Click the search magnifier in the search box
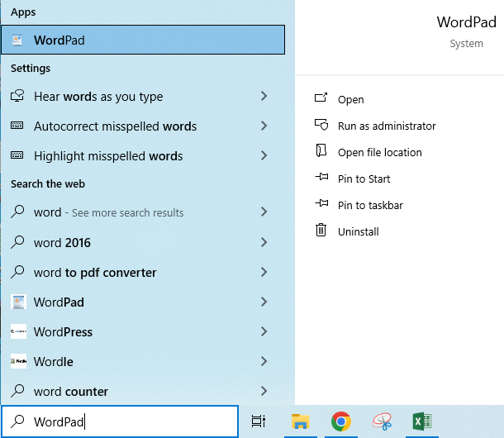This screenshot has height=438, width=504. (x=17, y=421)
